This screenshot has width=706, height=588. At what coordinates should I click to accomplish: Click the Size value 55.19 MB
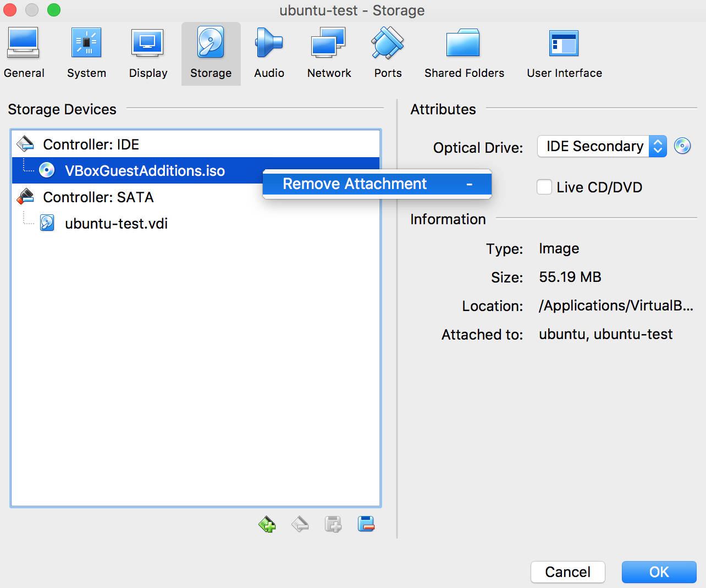[570, 277]
